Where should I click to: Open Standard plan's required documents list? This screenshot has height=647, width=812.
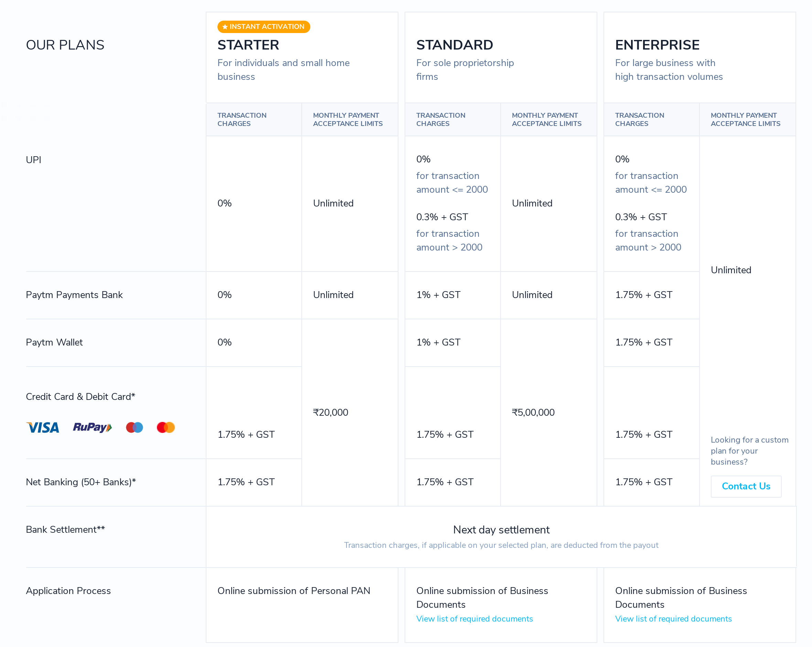click(474, 618)
